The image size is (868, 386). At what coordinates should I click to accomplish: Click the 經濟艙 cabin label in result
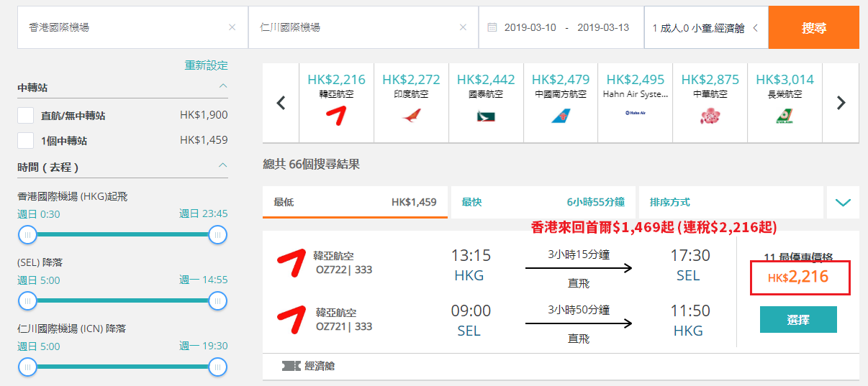point(320,366)
